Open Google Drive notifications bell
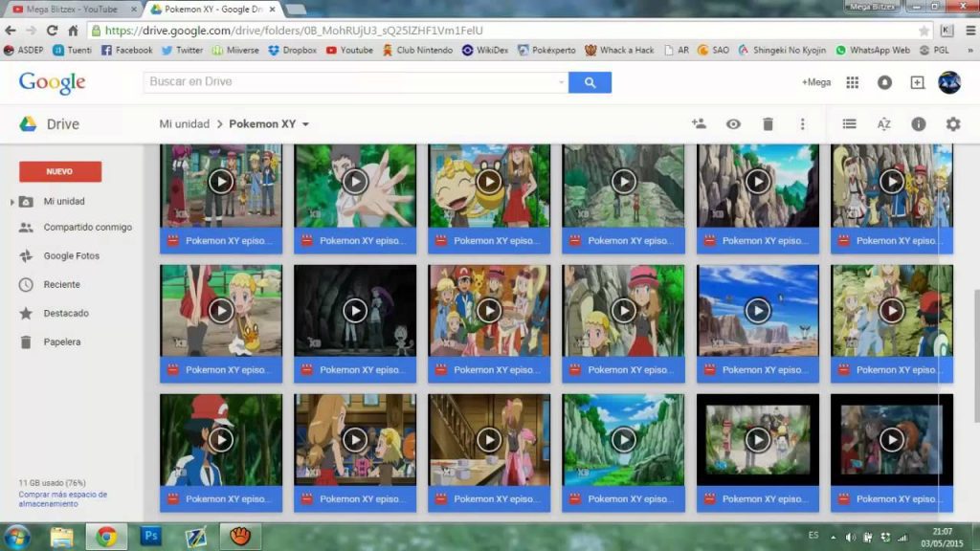The width and height of the screenshot is (980, 551). [x=884, y=83]
